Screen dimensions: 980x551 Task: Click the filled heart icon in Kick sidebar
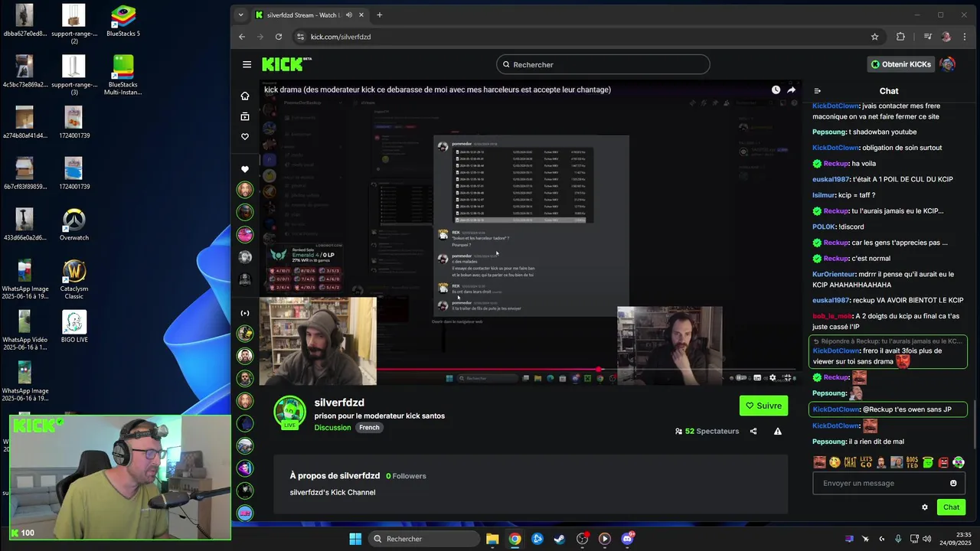tap(245, 169)
